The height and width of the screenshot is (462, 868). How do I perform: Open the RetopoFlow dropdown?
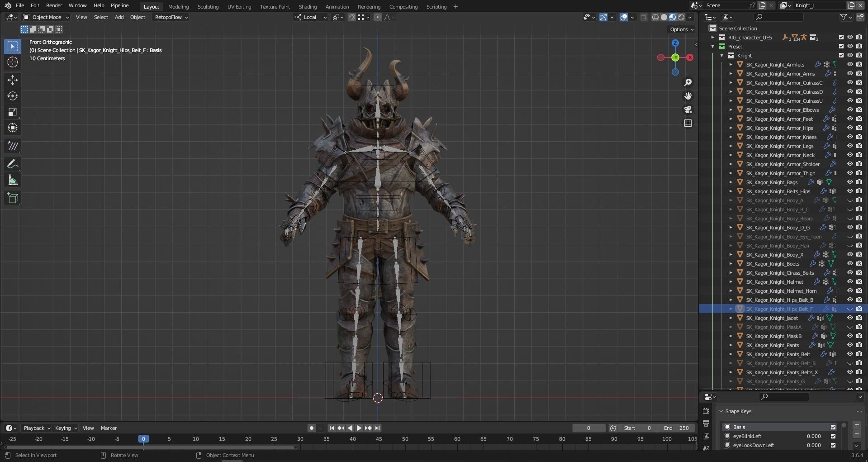click(x=171, y=17)
